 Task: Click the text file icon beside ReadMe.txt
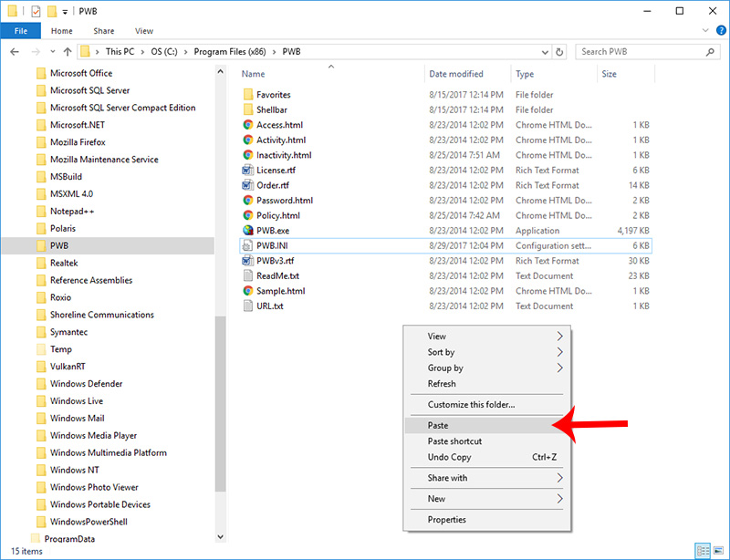pyautogui.click(x=248, y=275)
